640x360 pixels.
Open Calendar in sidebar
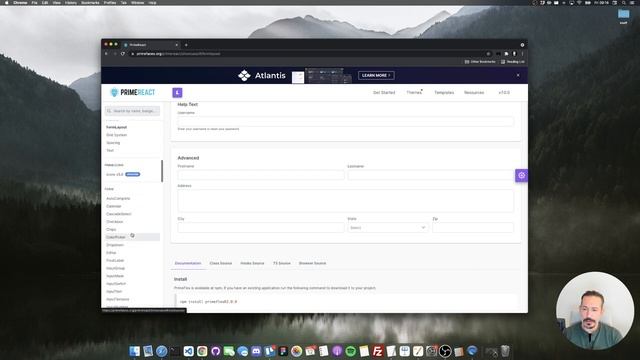click(x=114, y=206)
